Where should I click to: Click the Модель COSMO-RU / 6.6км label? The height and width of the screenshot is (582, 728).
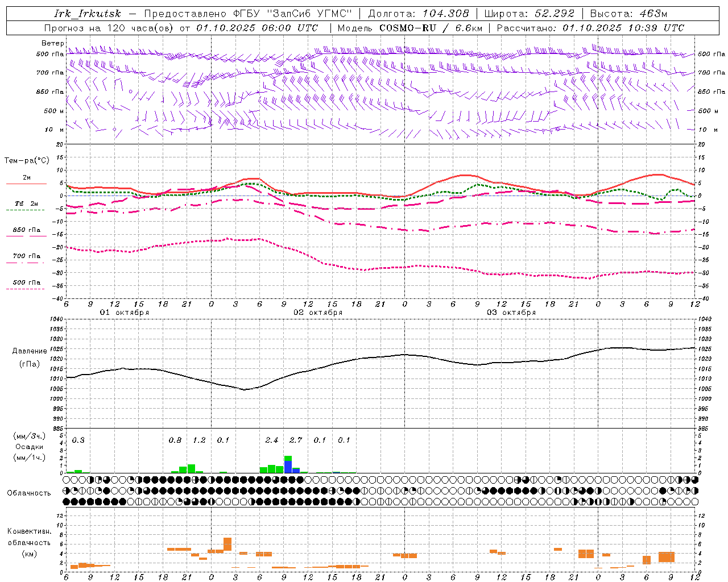point(410,28)
